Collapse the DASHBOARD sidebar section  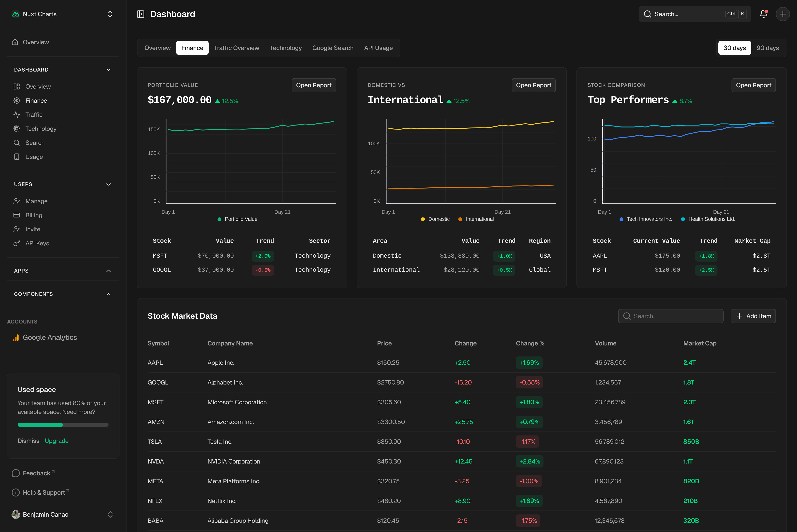point(108,70)
